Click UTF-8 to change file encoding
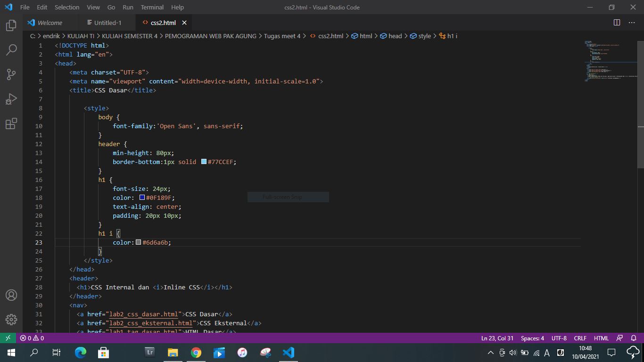 click(559, 338)
